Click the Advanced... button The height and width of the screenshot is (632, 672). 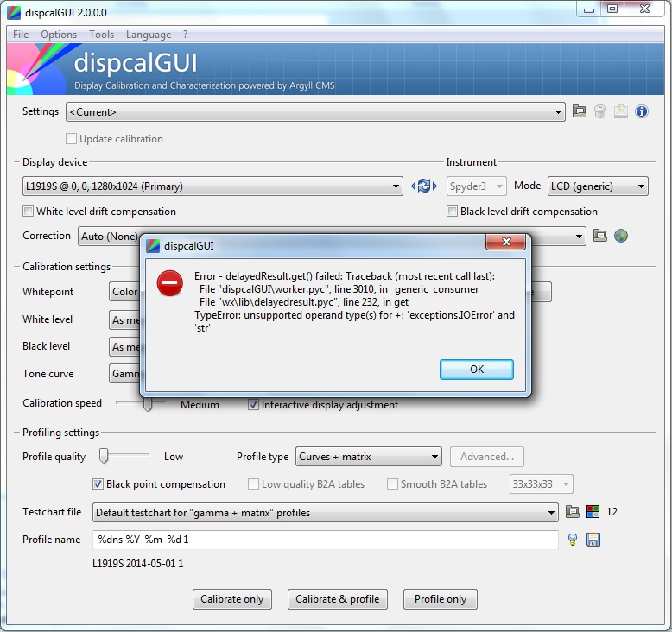487,457
